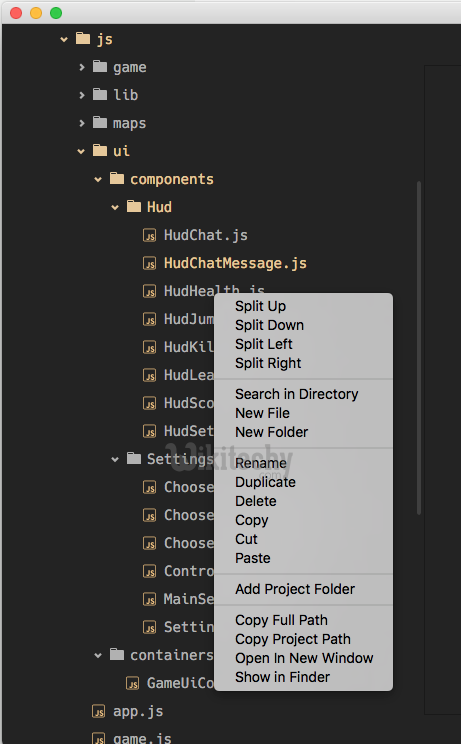This screenshot has width=461, height=744.
Task: Open the HudHealth.js file
Action: point(214,290)
